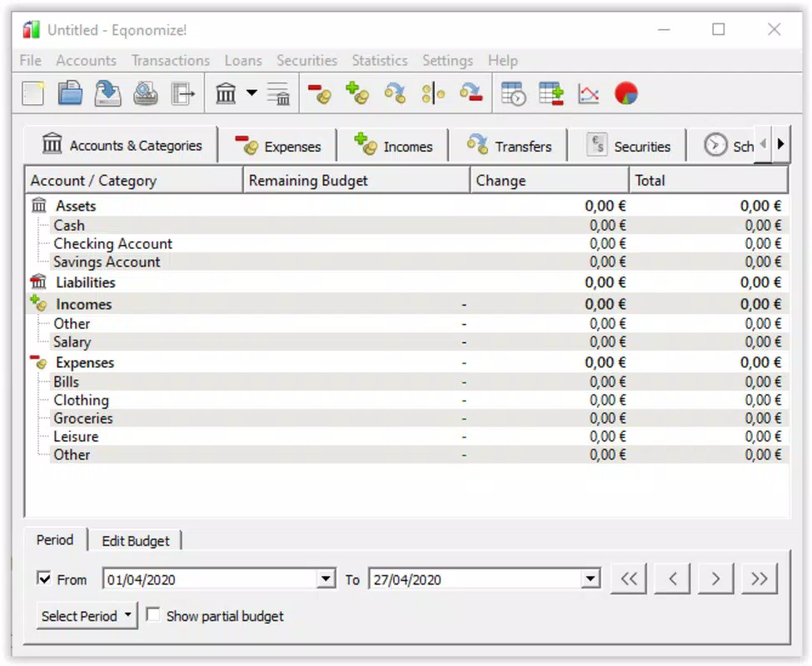Image resolution: width=812 pixels, height=666 pixels.
Task: Switch to the Edit Budget tab
Action: click(x=135, y=541)
